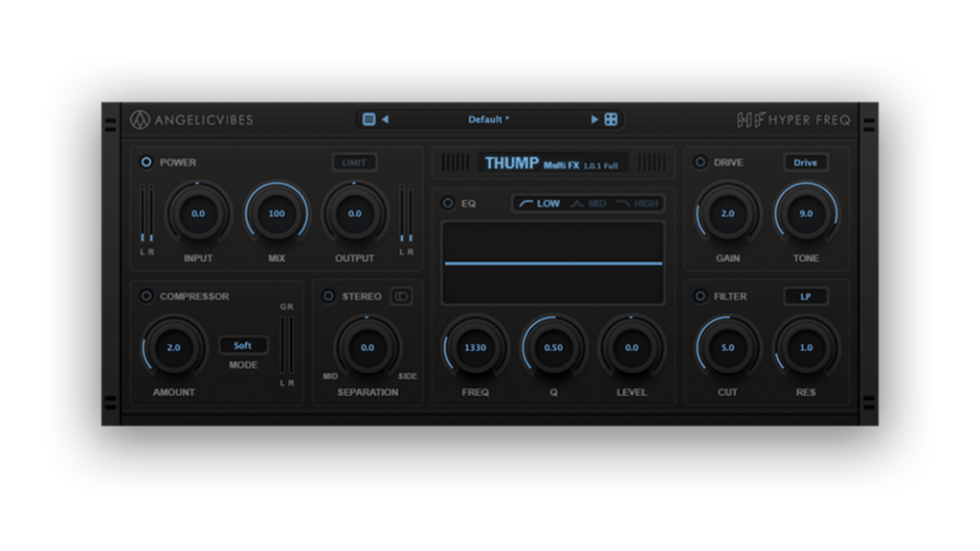Turn on the EQ section
Image resolution: width=980 pixels, height=551 pixels.
pyautogui.click(x=448, y=204)
